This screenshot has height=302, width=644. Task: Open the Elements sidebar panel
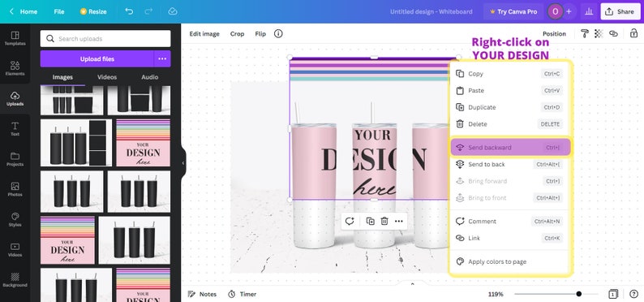coord(15,68)
